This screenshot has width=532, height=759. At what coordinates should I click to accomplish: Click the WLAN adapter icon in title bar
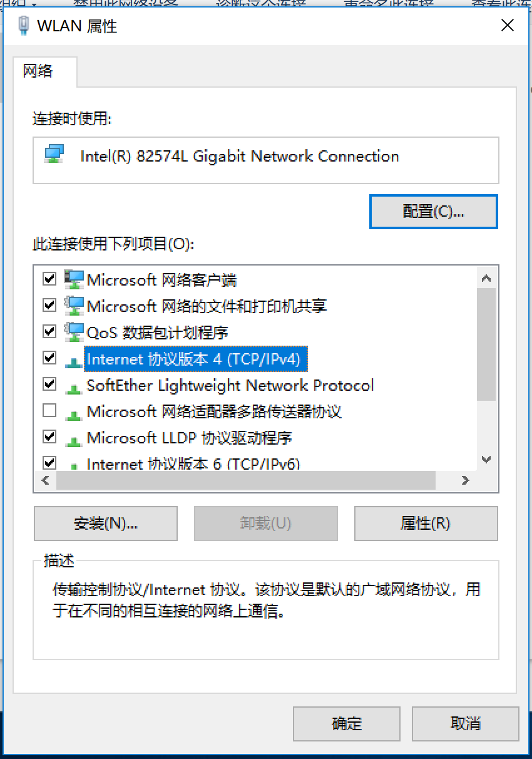24,25
